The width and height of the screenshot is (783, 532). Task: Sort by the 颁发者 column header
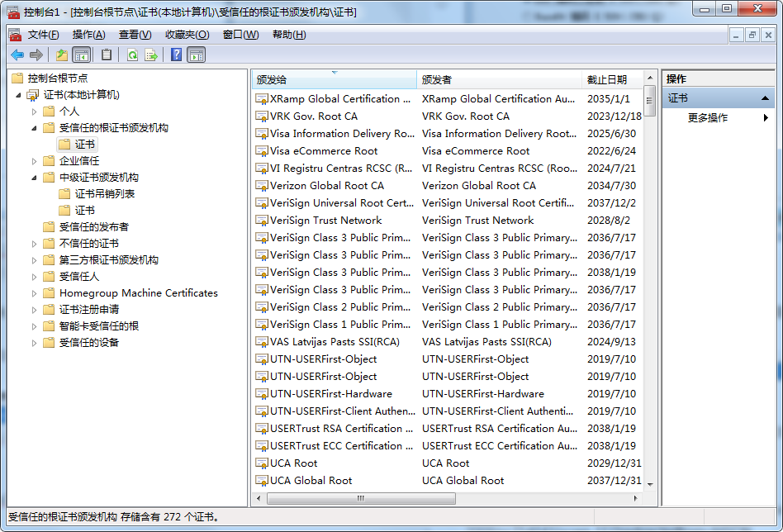coord(499,80)
